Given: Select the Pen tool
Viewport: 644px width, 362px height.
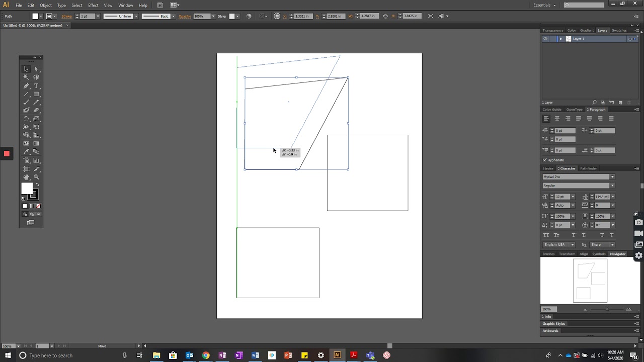Looking at the screenshot, I should point(26,85).
